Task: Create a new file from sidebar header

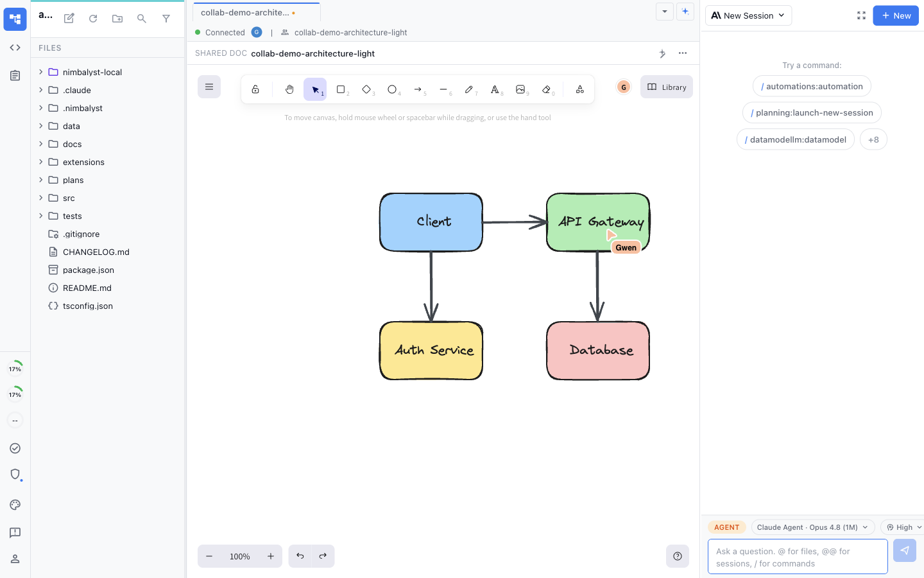Action: tap(69, 19)
